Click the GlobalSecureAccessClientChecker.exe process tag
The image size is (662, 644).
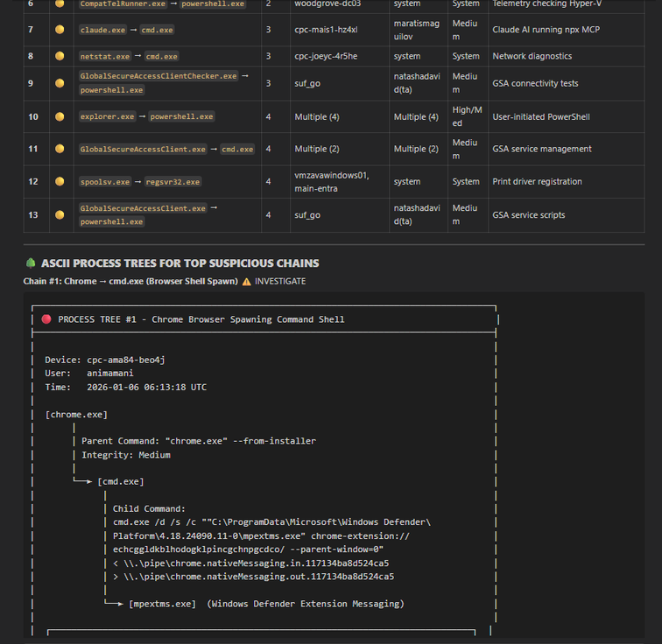tap(158, 76)
